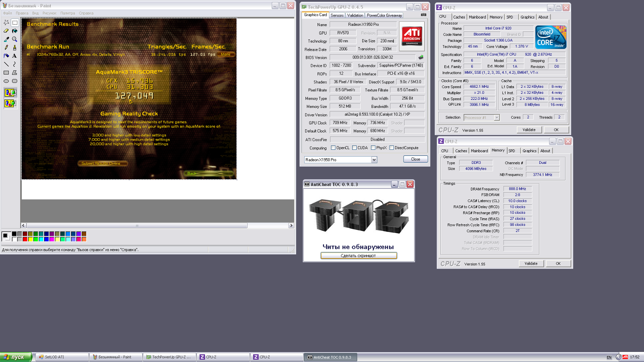This screenshot has height=362, width=644.
Task: Click OK in the top CPU-Z window
Action: (x=556, y=130)
